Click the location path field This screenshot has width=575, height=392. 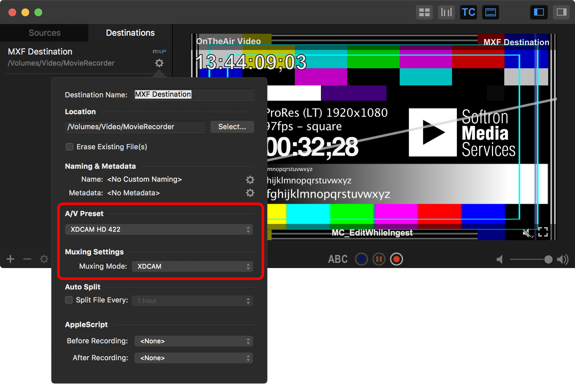[135, 127]
